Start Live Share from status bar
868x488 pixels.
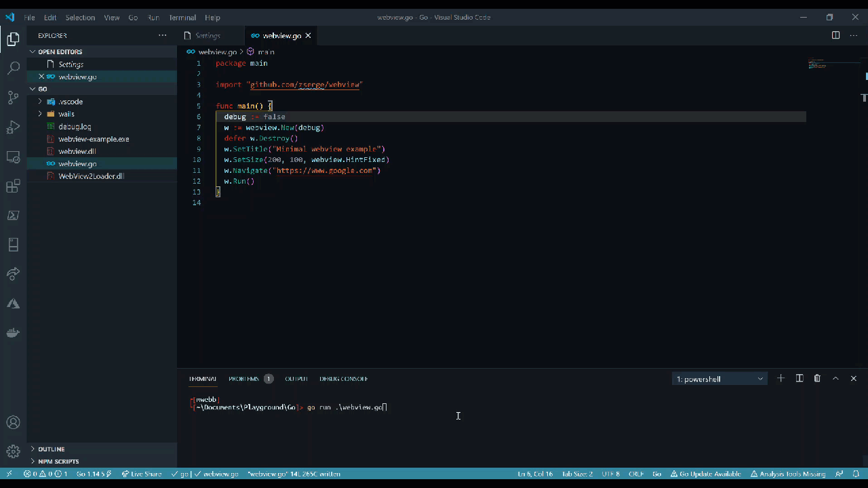[x=142, y=474]
